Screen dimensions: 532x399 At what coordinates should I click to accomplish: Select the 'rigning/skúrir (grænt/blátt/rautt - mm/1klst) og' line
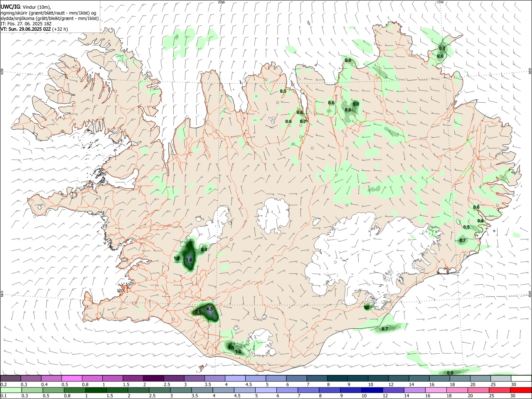[48, 13]
